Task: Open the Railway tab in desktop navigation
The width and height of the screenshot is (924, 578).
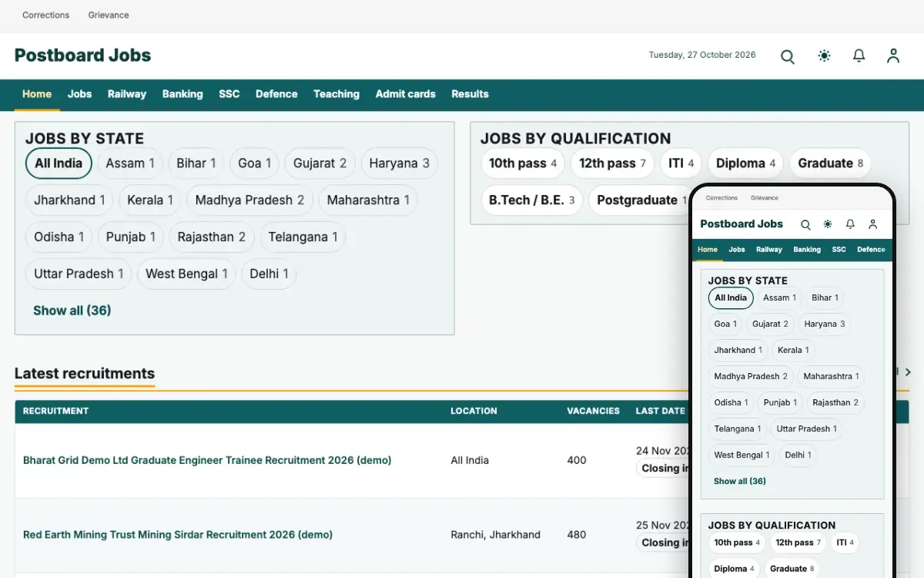Action: [127, 94]
